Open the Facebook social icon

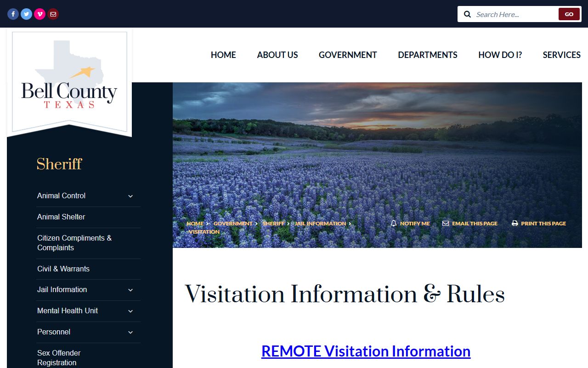point(13,14)
